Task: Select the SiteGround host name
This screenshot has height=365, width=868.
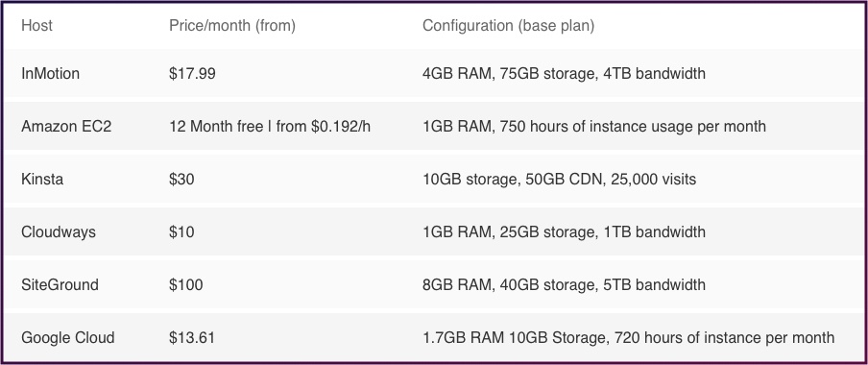Action: tap(60, 284)
